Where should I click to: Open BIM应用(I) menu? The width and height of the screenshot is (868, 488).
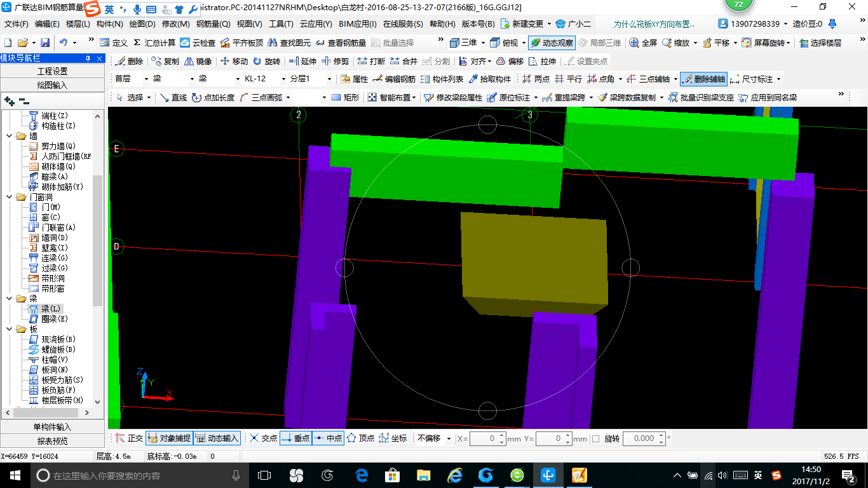click(x=358, y=24)
